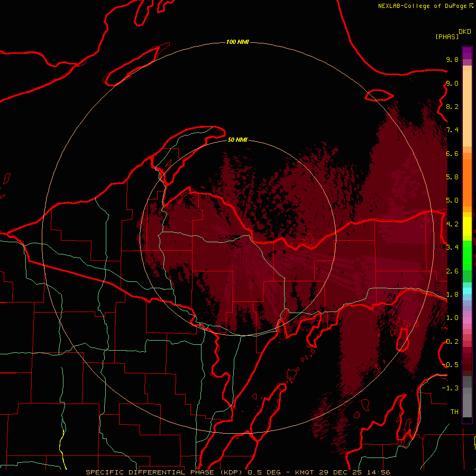Click the 3.4 value on the legend
This screenshot has height=476, width=476.
[452, 248]
